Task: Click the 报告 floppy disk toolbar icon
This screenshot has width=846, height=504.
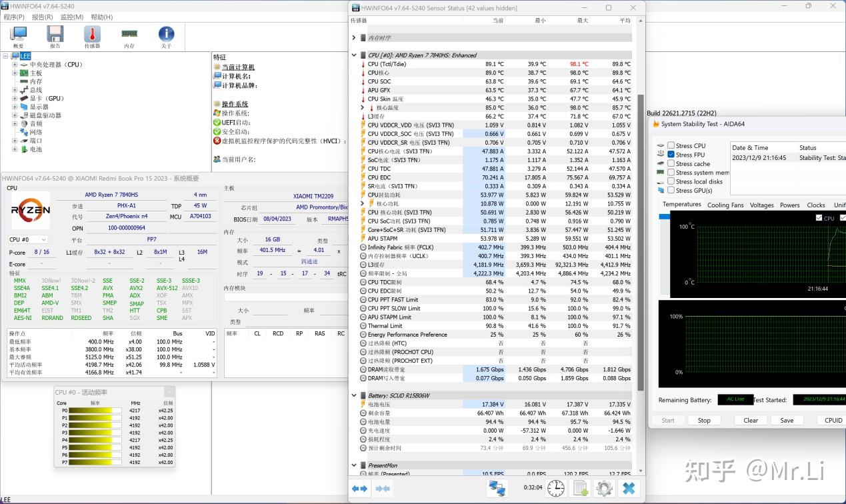Action: (x=55, y=37)
